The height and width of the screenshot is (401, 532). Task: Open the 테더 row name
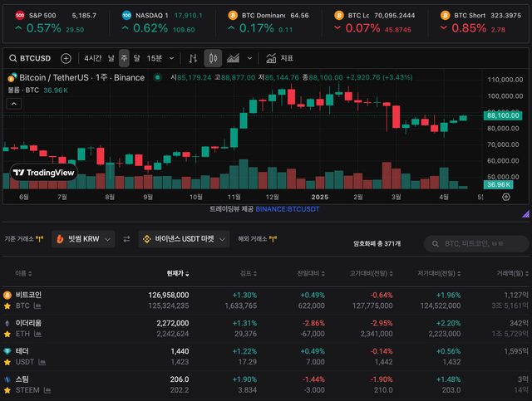click(22, 351)
